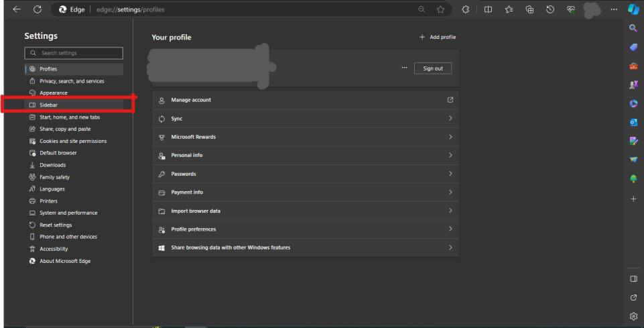Expand Share browsing data with Windows features chevron

pyautogui.click(x=450, y=248)
